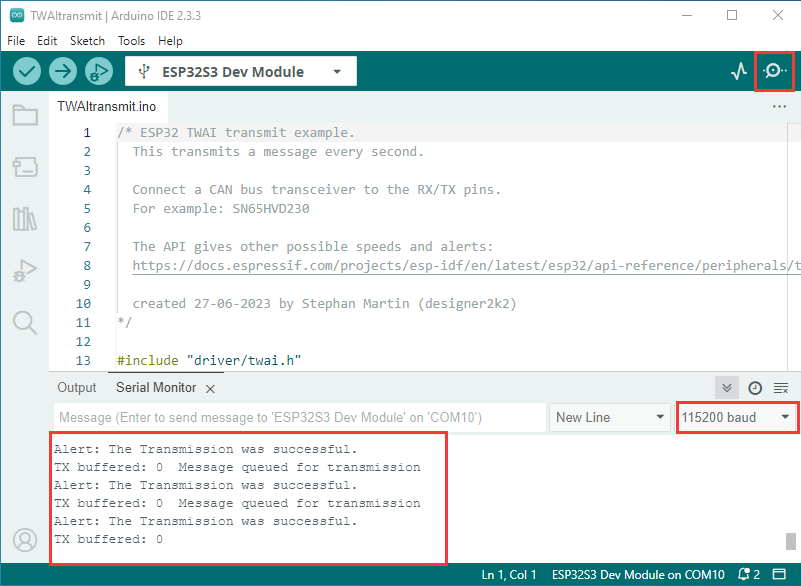
Task: Click the Serial Monitor message input field
Action: click(x=300, y=417)
